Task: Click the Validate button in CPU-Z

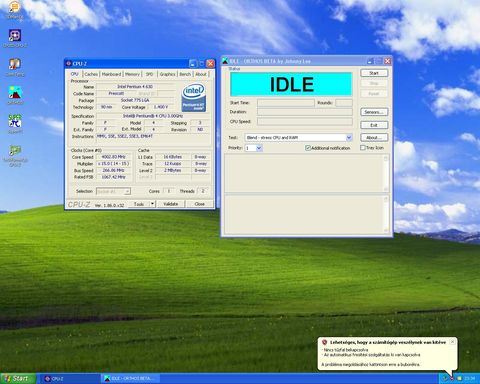Action: pos(170,204)
